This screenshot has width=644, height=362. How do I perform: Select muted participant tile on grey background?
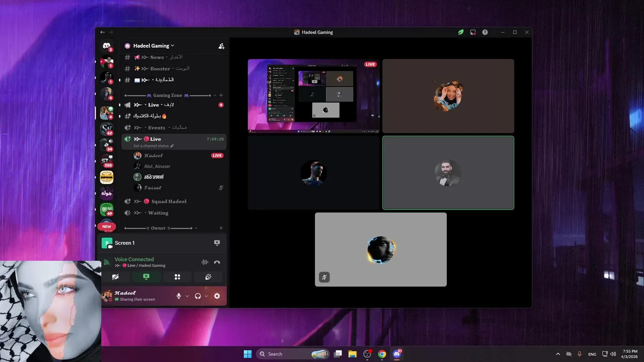[381, 249]
